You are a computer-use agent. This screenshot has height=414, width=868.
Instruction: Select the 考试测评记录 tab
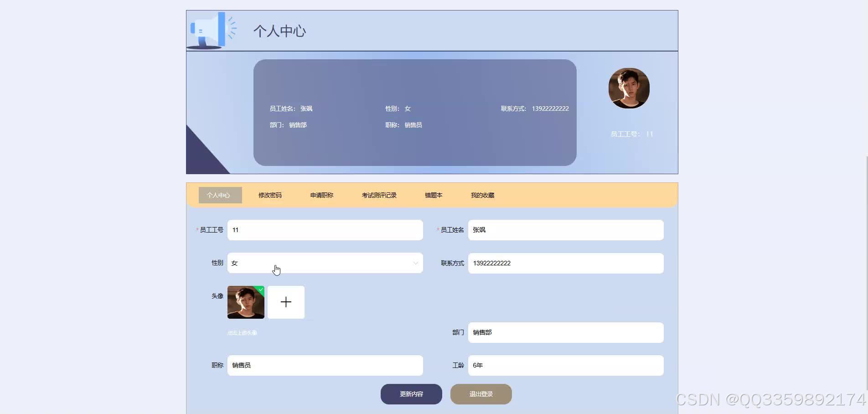coord(379,195)
